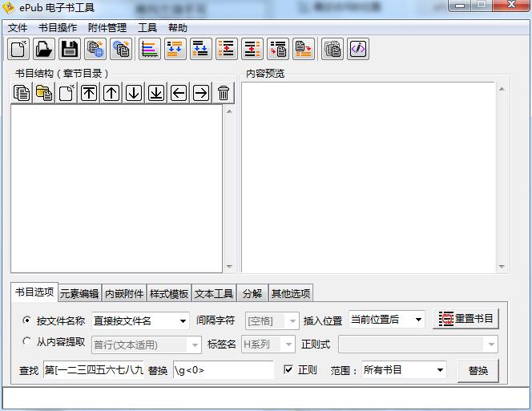The width and height of the screenshot is (532, 411).
Task: Click inside the 书目结构 chapter list area
Action: tap(117, 188)
